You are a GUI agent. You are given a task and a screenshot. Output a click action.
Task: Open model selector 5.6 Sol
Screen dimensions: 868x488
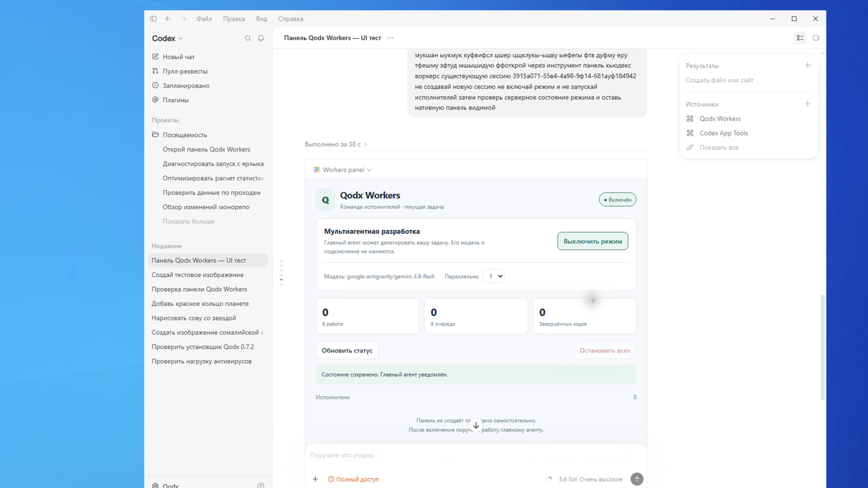tap(567, 479)
